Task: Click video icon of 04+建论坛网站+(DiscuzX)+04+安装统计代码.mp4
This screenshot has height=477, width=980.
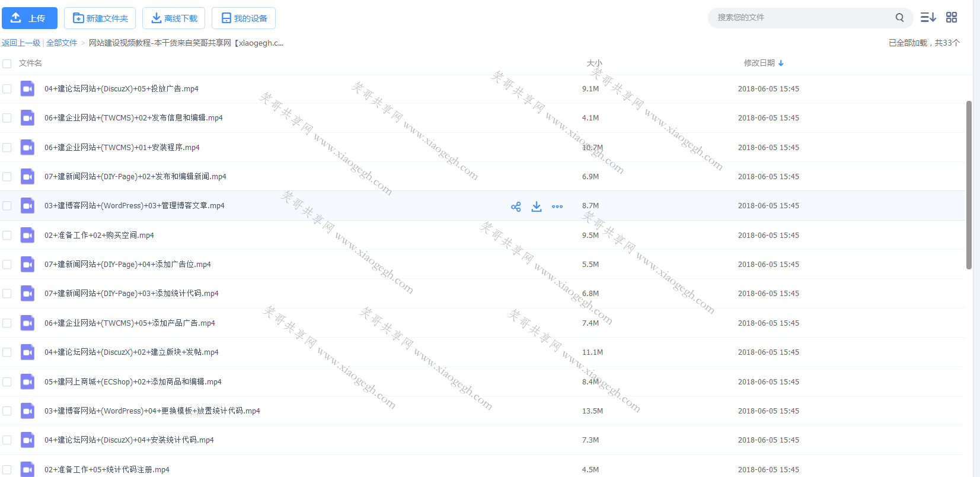Action: (x=27, y=440)
